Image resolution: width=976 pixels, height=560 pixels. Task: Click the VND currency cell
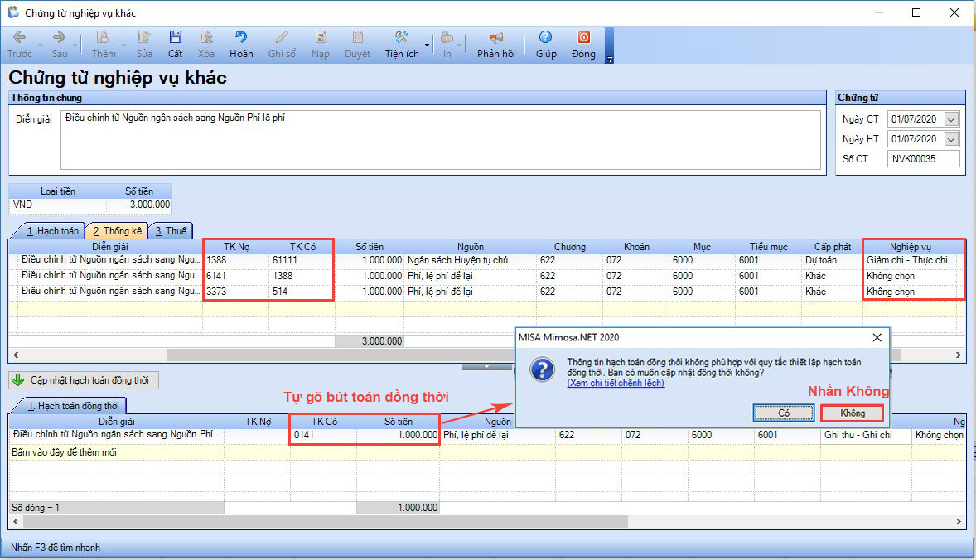pos(57,205)
